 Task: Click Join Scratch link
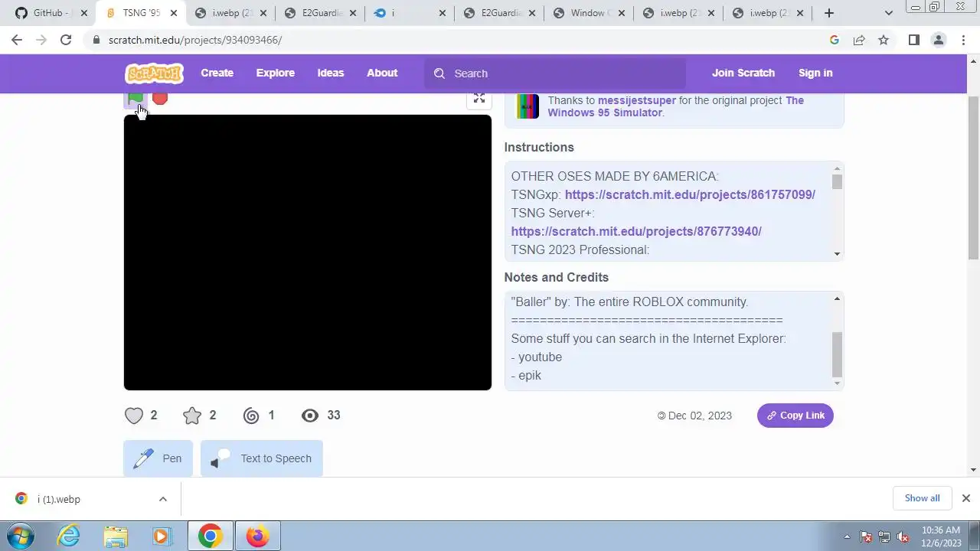(743, 73)
